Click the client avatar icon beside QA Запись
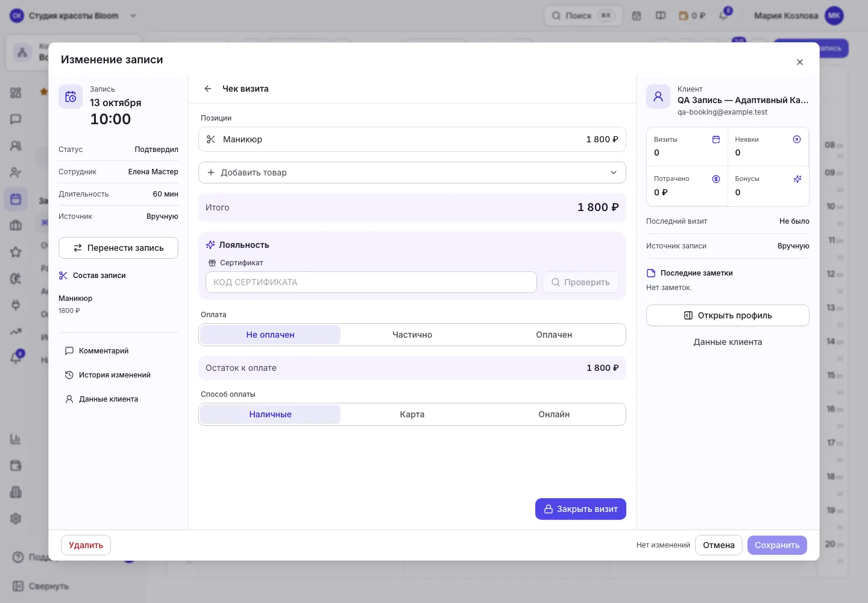 pyautogui.click(x=658, y=96)
